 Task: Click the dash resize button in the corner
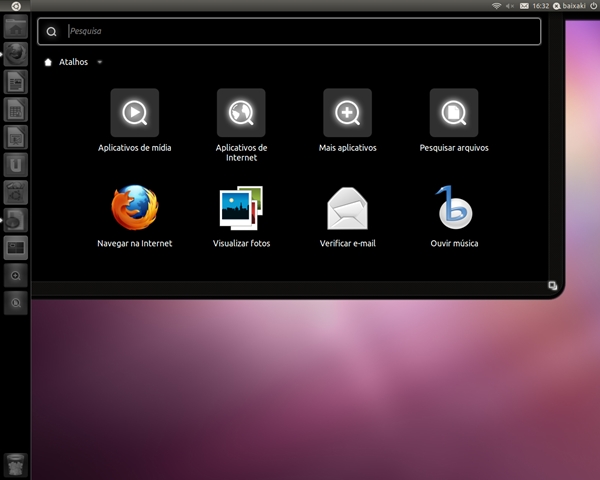tap(552, 286)
